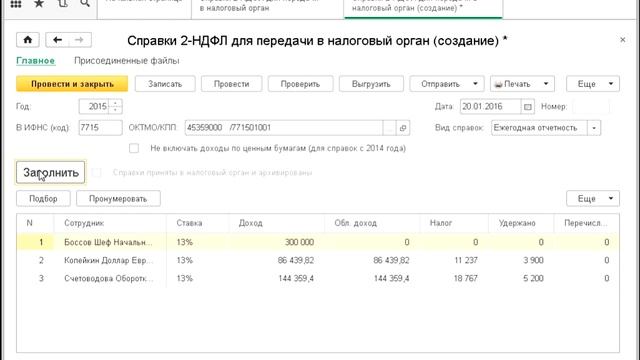This screenshot has width=640, height=360.
Task: Switch to the leftmost start page window tab
Action: [x=144, y=9]
